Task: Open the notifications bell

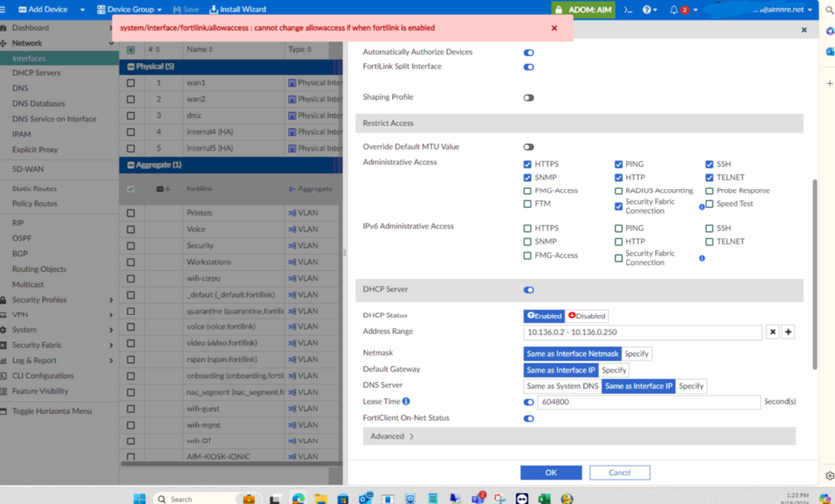Action: (x=673, y=9)
